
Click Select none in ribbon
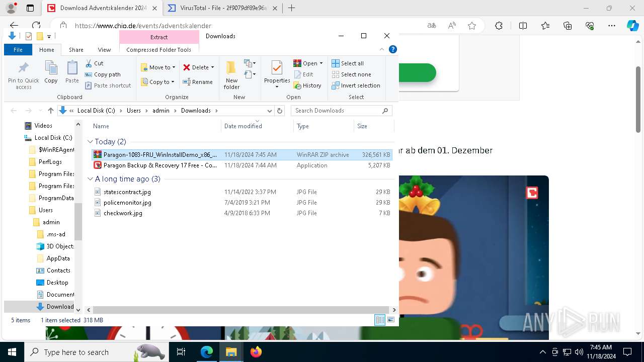pos(351,74)
